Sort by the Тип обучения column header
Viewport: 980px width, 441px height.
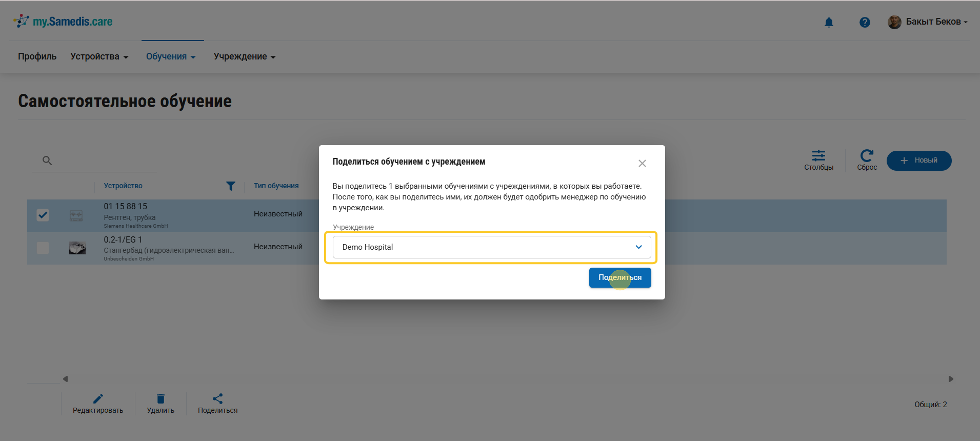276,186
